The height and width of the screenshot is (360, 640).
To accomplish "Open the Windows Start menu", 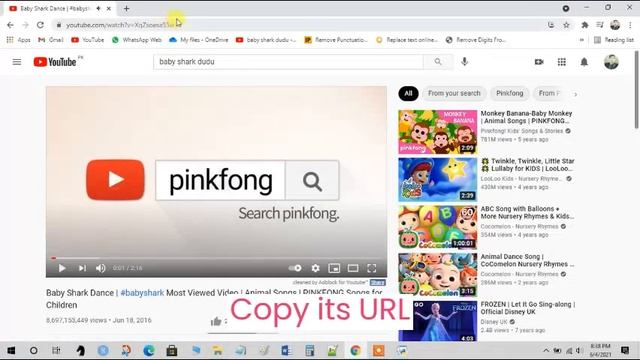I will [x=11, y=350].
